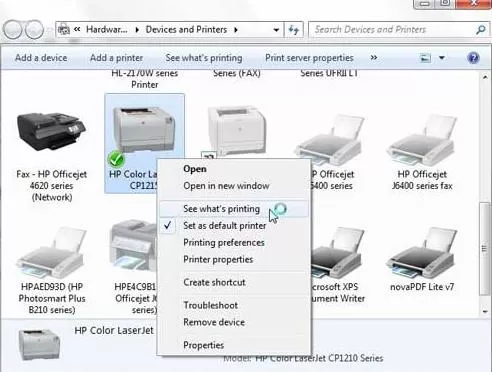Select the white laser printer icon behind menu
Viewport: 492px width, 372px height.
tap(237, 130)
